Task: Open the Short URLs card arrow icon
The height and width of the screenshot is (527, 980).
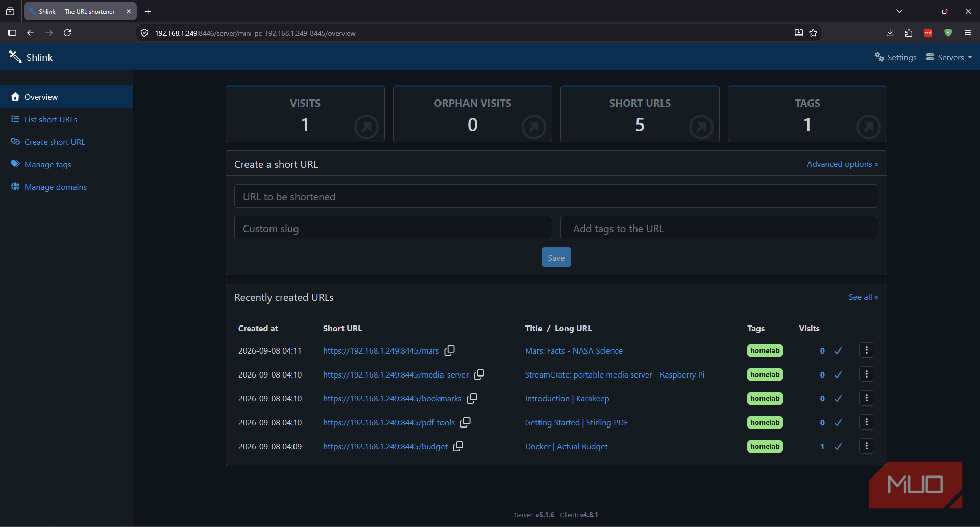Action: point(701,127)
